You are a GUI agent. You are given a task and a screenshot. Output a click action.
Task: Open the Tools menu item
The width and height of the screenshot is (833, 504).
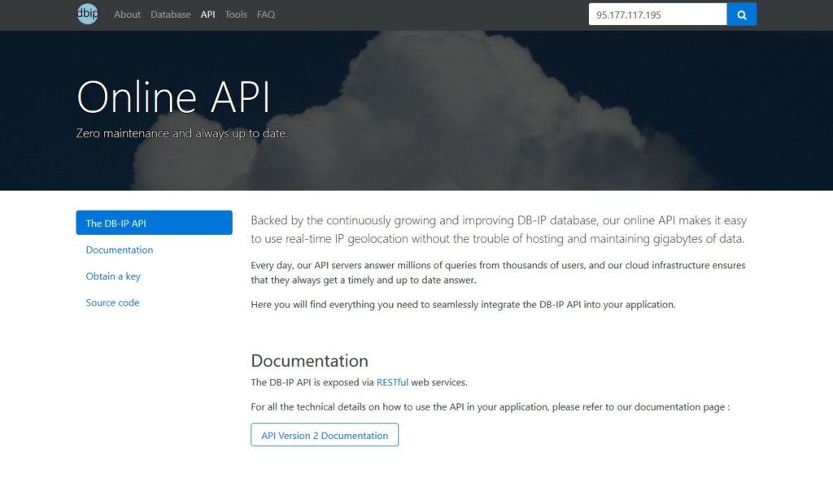(236, 15)
